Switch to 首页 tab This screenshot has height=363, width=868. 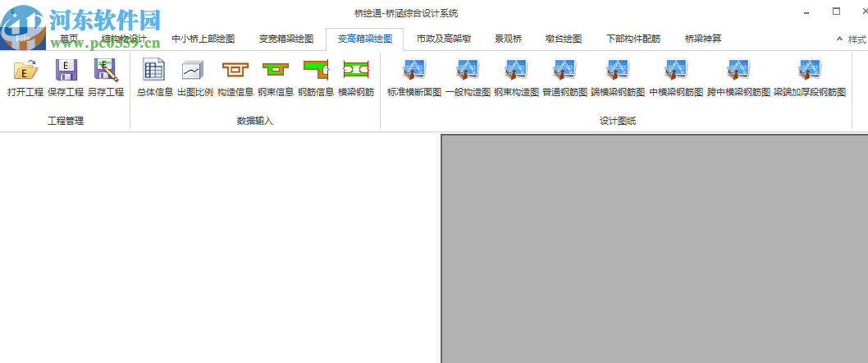point(69,39)
